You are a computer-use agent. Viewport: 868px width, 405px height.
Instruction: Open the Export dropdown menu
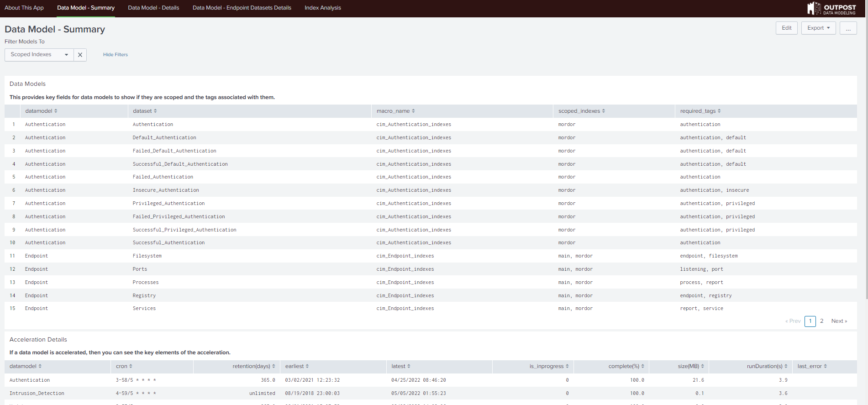pyautogui.click(x=819, y=28)
